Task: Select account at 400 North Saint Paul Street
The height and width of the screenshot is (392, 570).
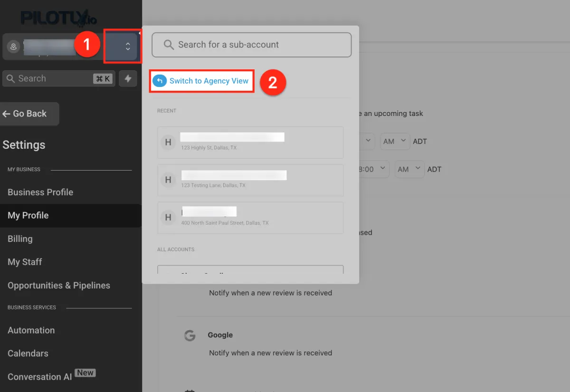Action: coord(250,218)
